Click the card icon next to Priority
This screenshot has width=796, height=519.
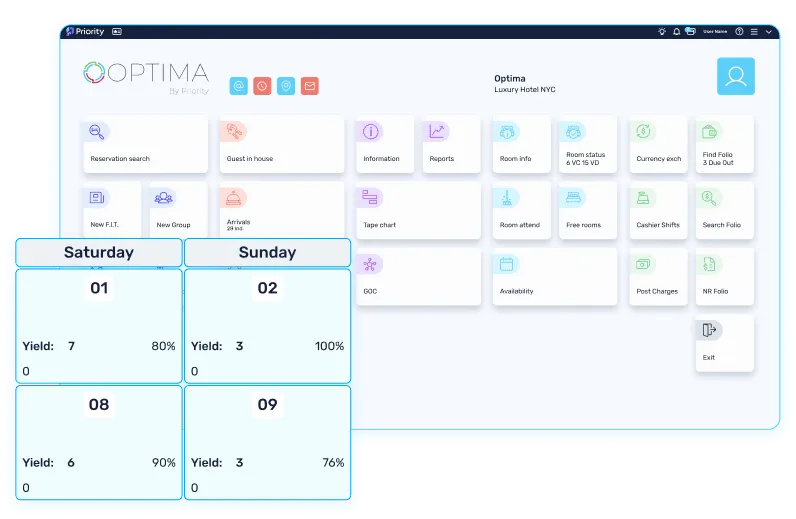(x=117, y=31)
